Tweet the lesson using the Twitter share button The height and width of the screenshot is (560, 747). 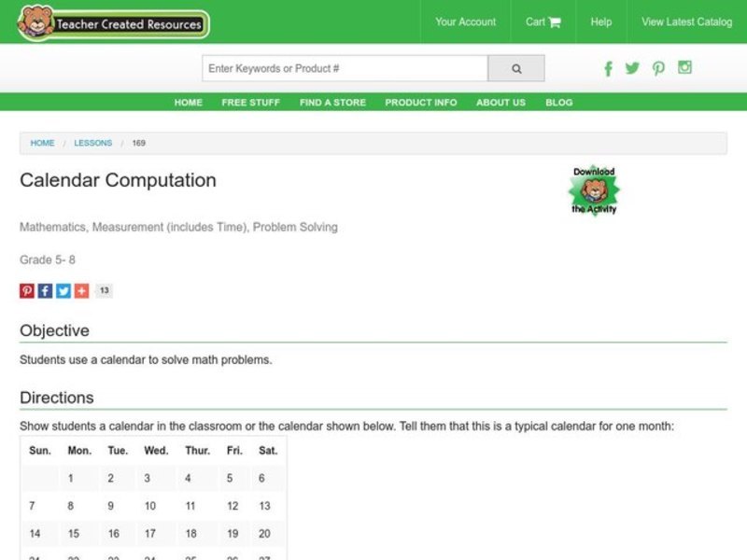click(63, 290)
